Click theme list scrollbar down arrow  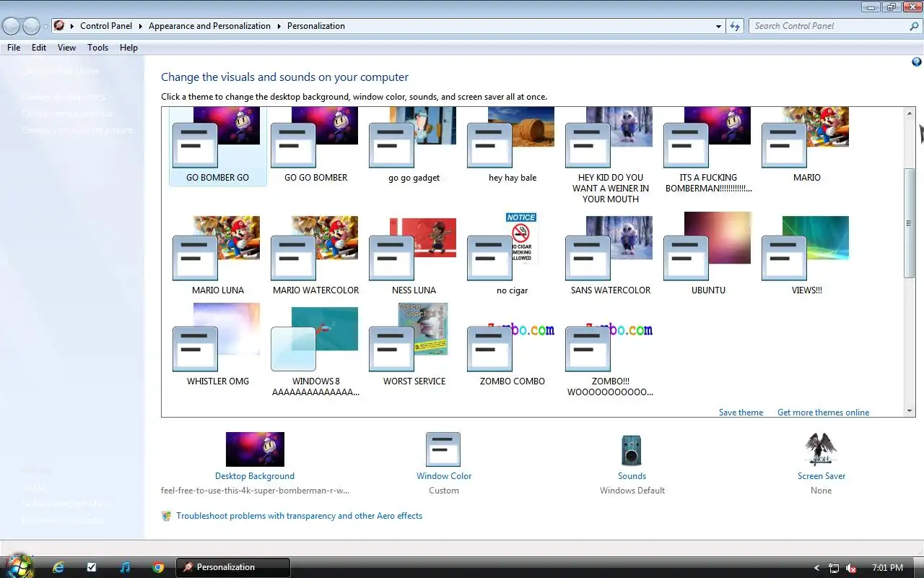910,411
